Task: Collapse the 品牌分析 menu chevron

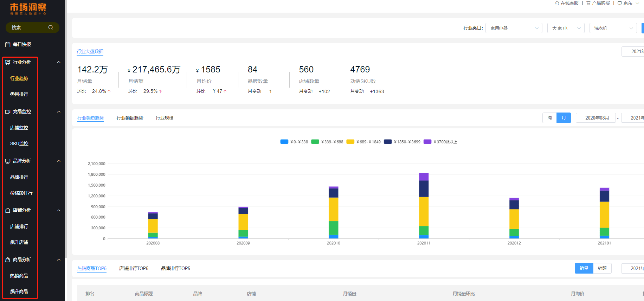Action: coord(59,161)
